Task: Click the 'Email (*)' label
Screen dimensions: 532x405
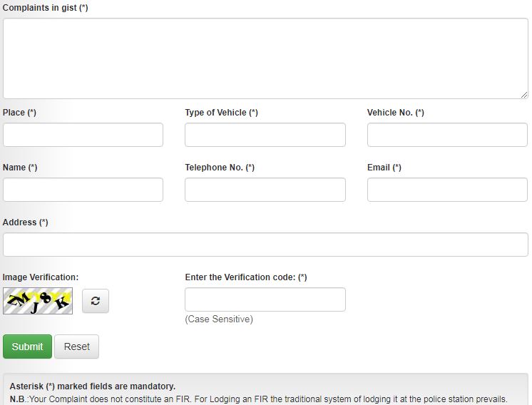Action: 384,168
